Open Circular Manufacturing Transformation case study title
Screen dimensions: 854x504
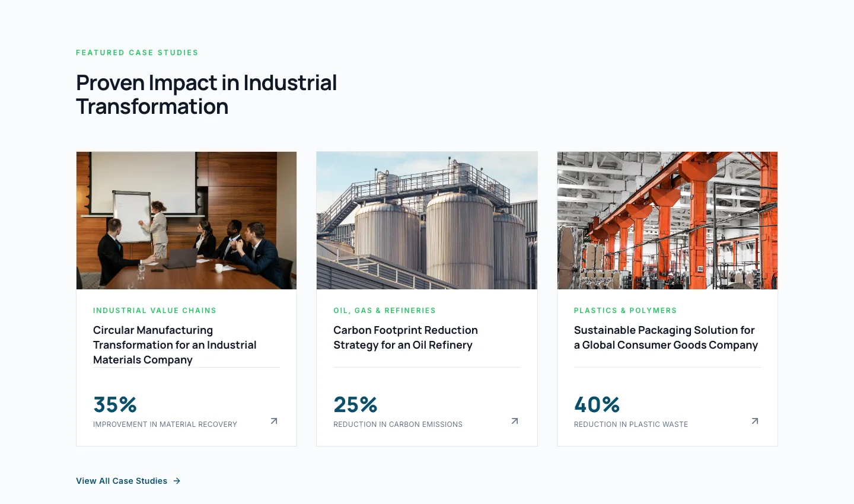click(x=175, y=345)
